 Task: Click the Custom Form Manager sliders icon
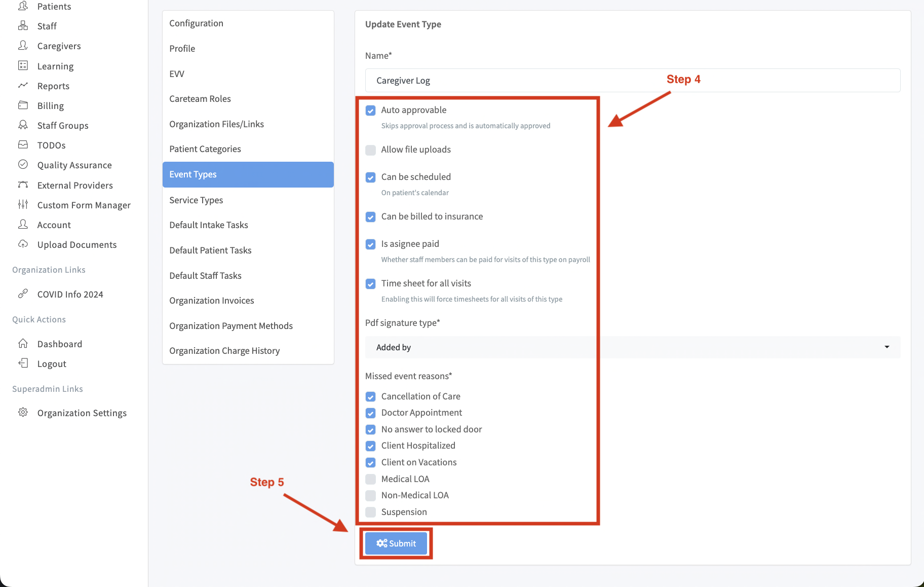(23, 205)
